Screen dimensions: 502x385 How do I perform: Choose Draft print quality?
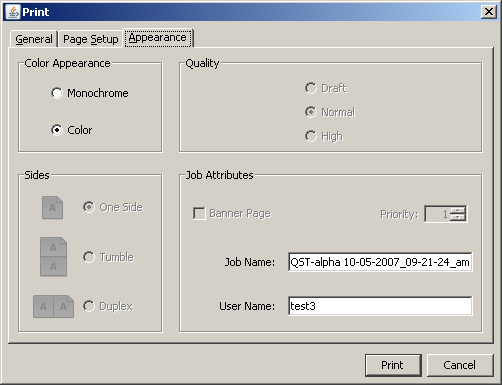[x=311, y=88]
